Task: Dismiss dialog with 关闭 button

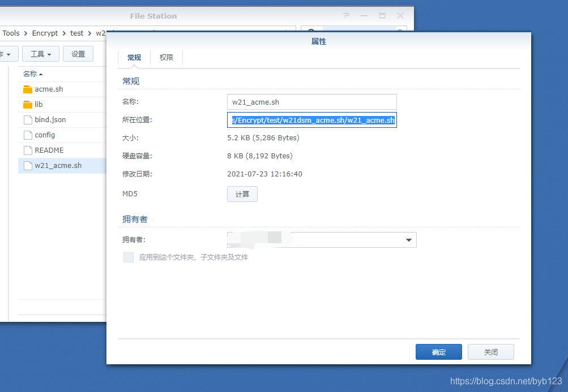Action: pos(490,351)
